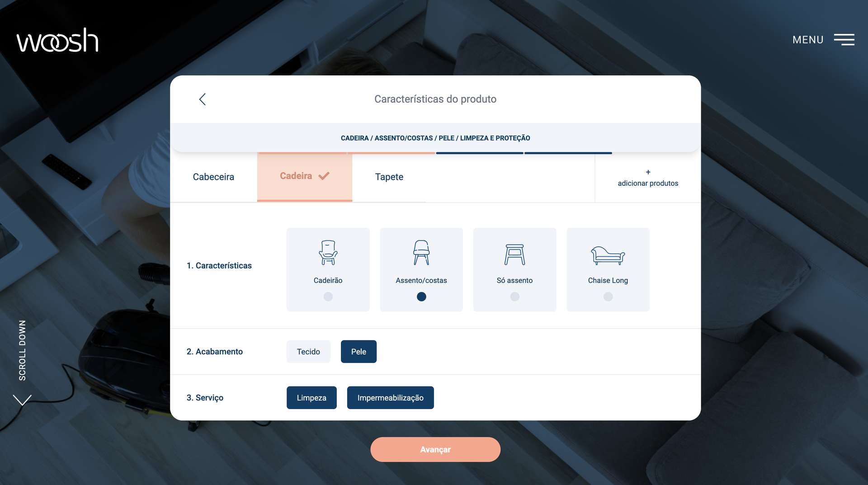Viewport: 868px width, 485px height.
Task: Click the scroll down arrow
Action: coord(22,400)
